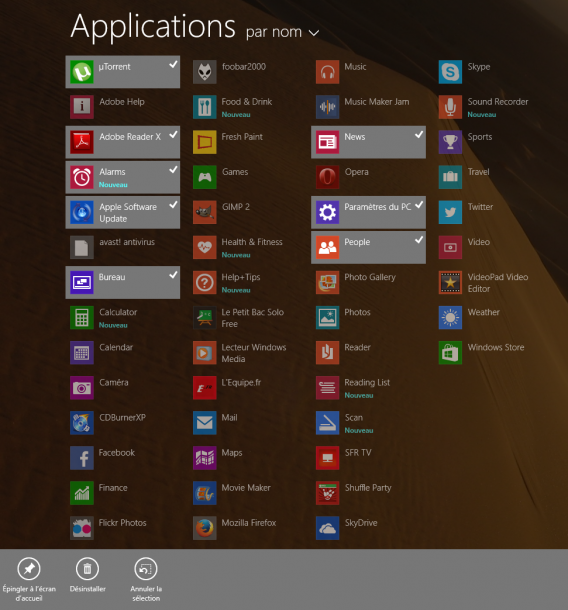Viewport: 568px width, 610px height.
Task: Click Épingler à l'écran d'accueil button
Action: click(29, 580)
